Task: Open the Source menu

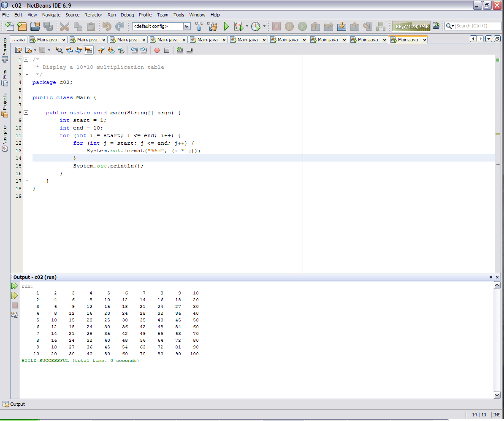Action: point(72,15)
